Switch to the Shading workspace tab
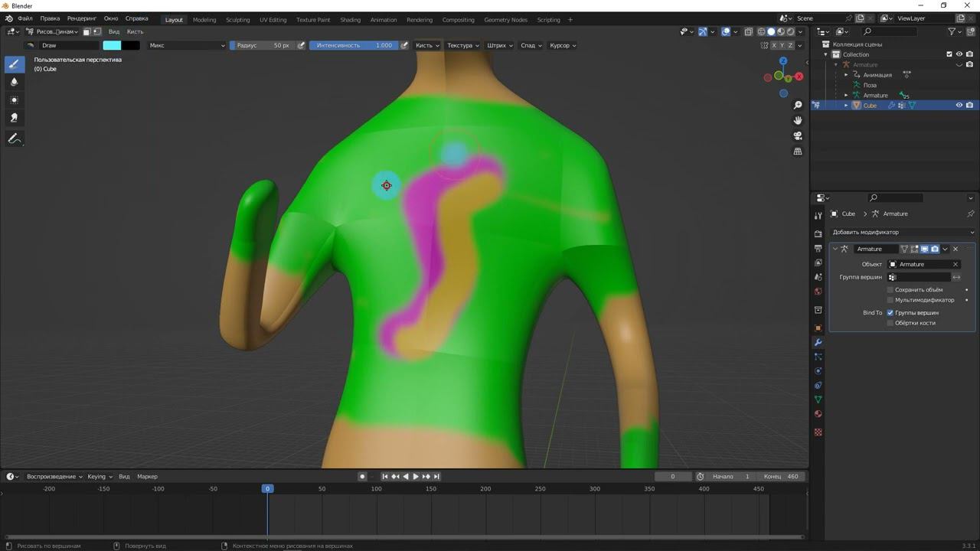Screen dimensions: 980x551 coord(350,20)
